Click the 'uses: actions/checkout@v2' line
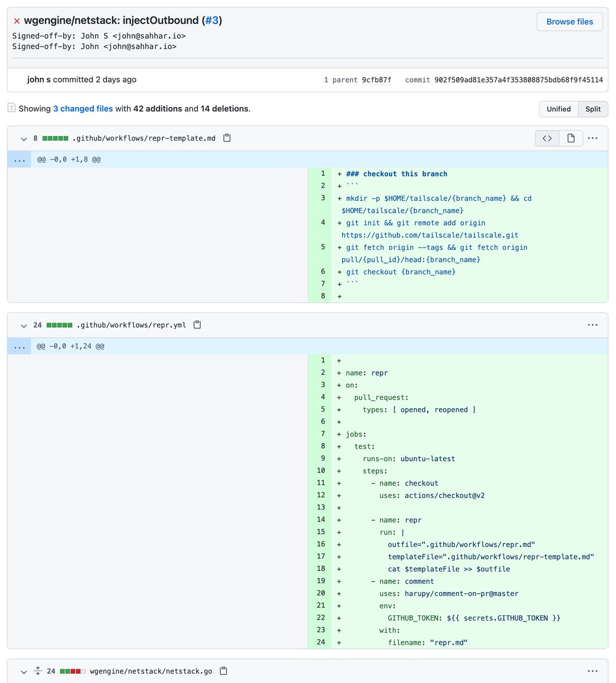The image size is (616, 683). pyautogui.click(x=432, y=495)
